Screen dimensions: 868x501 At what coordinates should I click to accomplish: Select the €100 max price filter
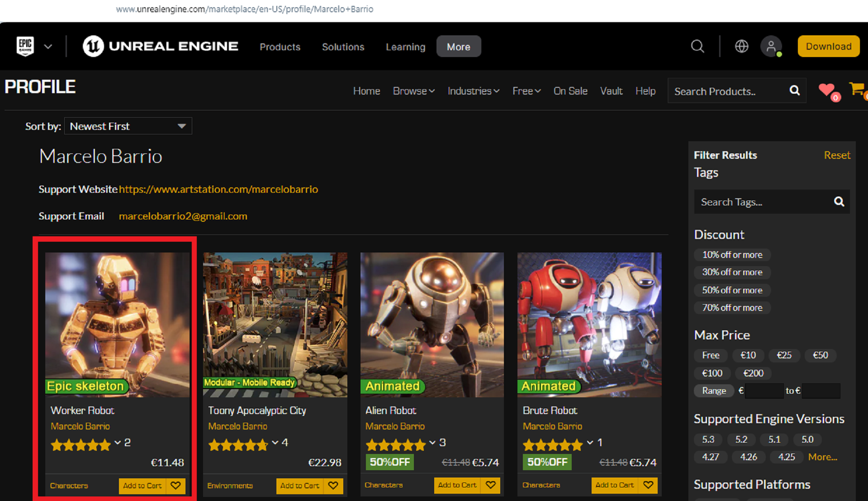point(712,373)
